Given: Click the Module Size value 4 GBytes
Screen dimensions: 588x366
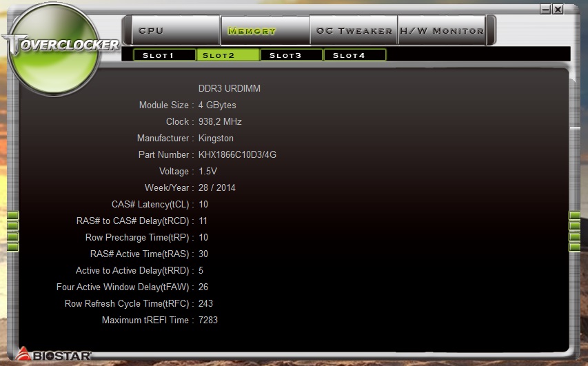Looking at the screenshot, I should click(x=217, y=105).
